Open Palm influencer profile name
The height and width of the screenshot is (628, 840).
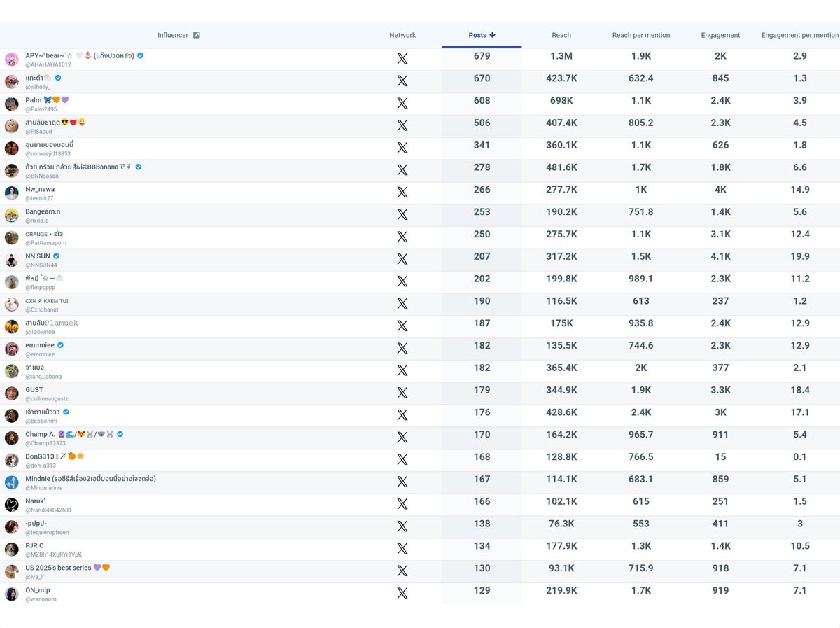47,100
